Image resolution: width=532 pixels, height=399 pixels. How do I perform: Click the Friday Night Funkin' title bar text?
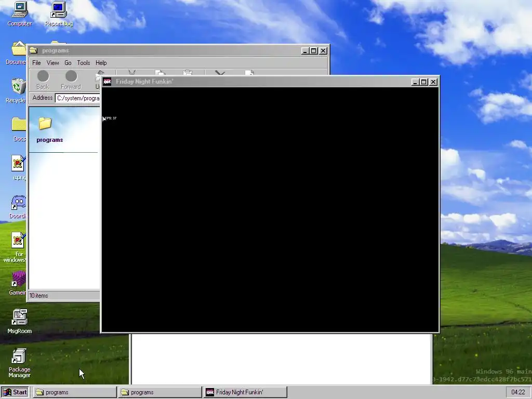[x=144, y=82]
